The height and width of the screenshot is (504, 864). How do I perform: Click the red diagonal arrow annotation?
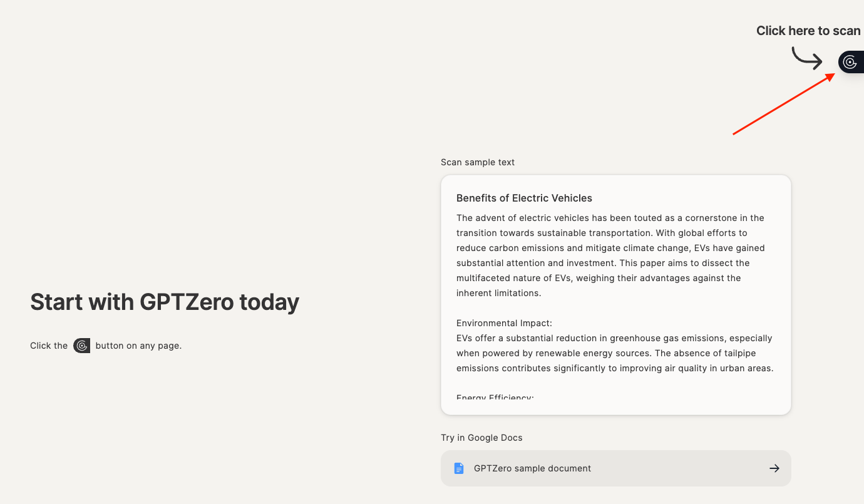point(783,104)
